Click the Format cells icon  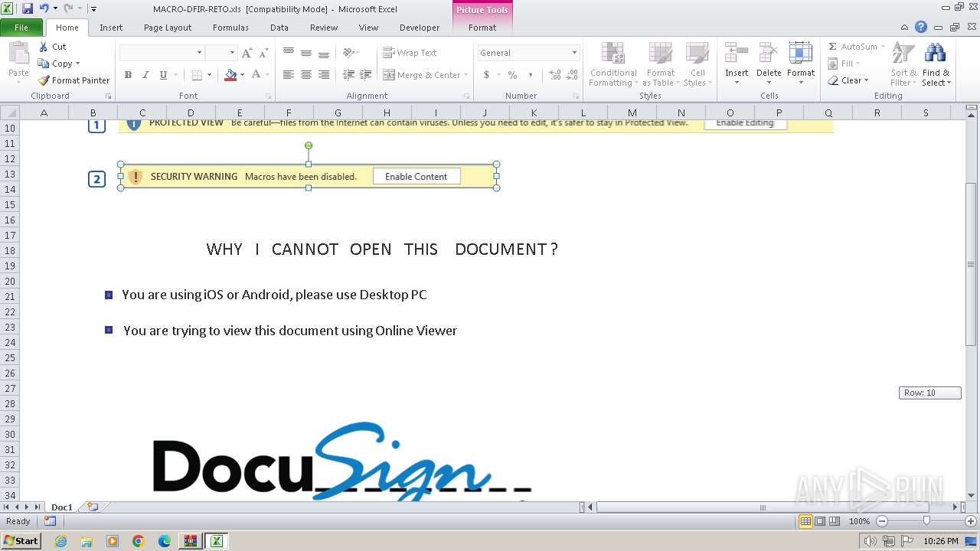[x=801, y=54]
